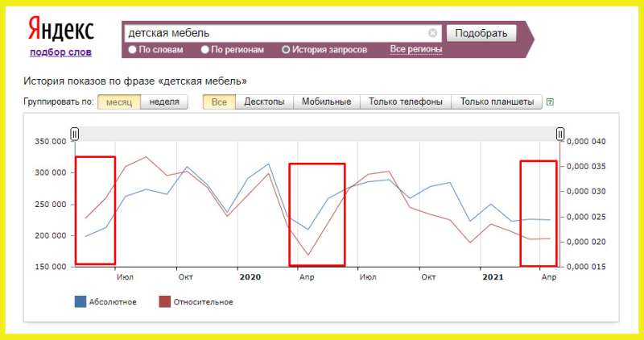
Task: Click the Яндекс logo
Action: coord(61,30)
